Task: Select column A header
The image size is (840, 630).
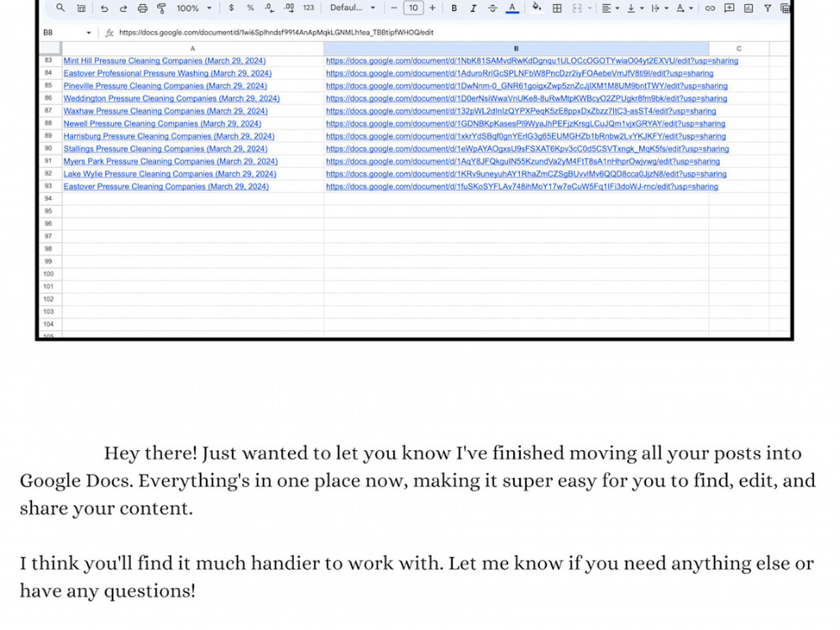Action: tap(192, 48)
